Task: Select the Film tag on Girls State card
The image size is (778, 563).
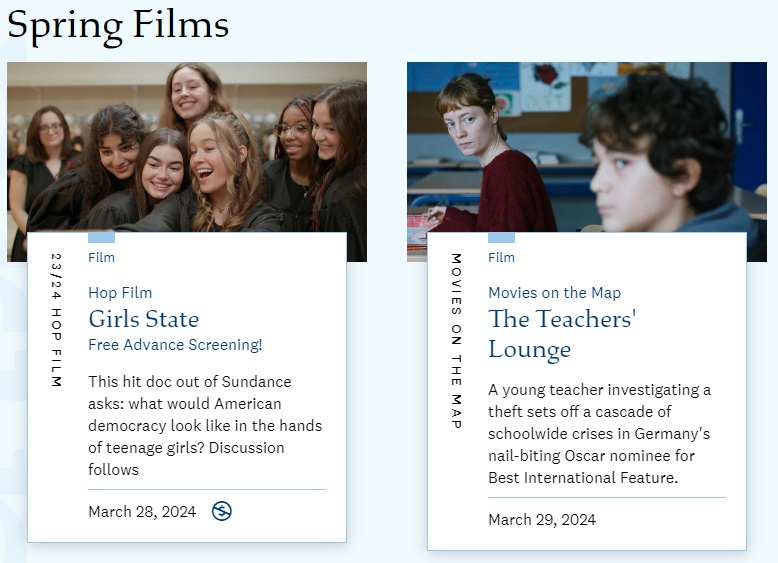Action: coord(101,257)
